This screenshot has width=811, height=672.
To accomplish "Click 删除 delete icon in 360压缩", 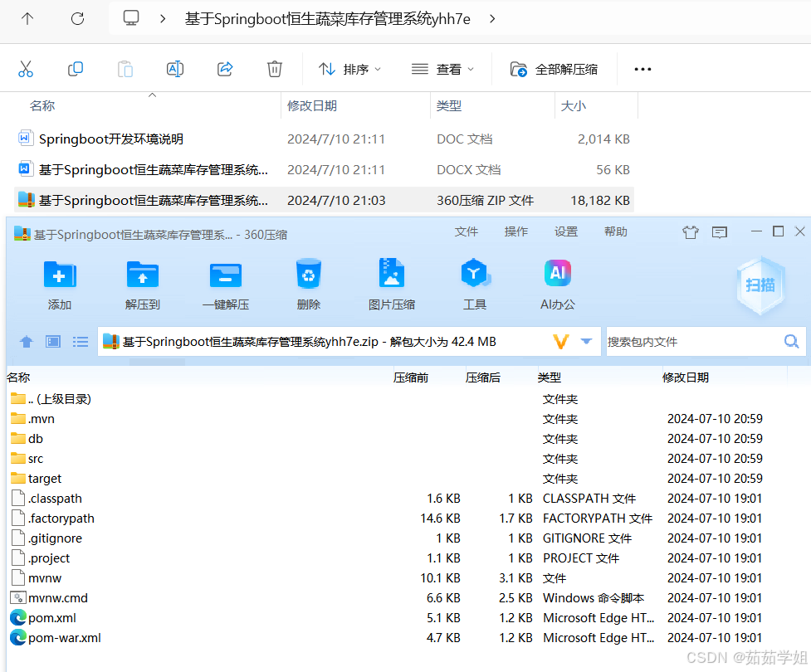I will (x=309, y=285).
